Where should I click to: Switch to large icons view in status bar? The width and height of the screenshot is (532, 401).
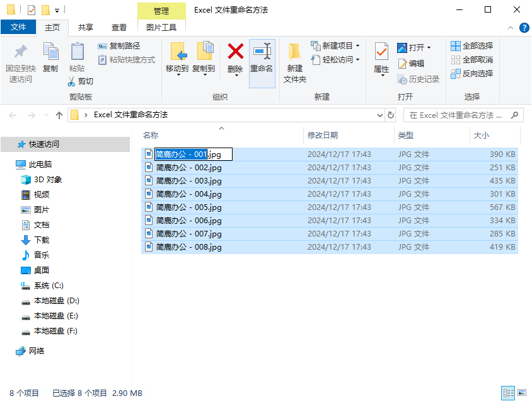click(x=523, y=392)
